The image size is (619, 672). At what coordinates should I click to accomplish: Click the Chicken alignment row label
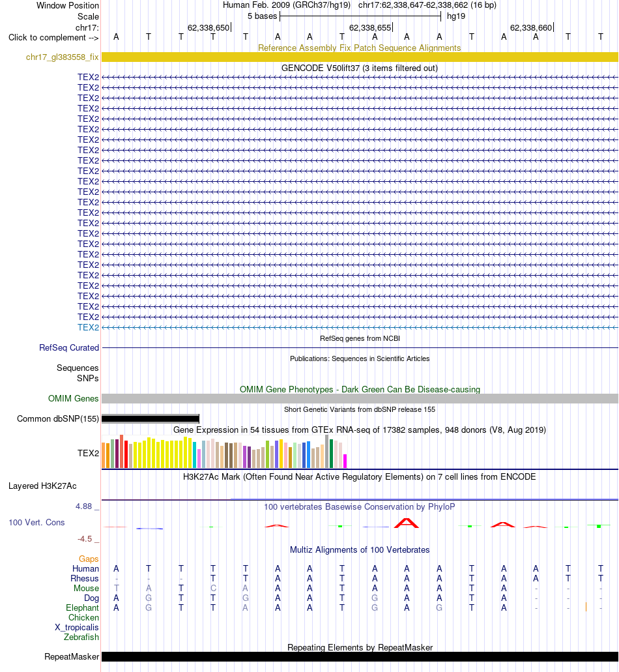click(x=83, y=617)
